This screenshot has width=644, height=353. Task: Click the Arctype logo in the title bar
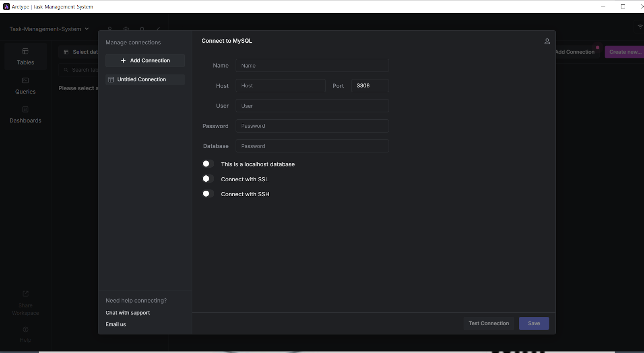click(6, 6)
